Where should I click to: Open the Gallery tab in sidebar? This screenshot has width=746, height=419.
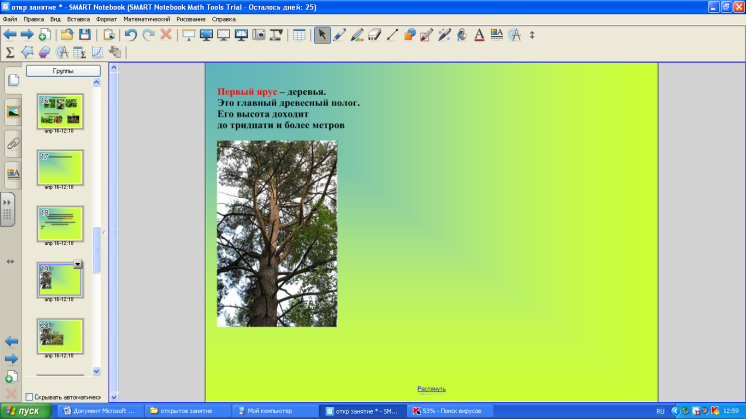point(13,112)
